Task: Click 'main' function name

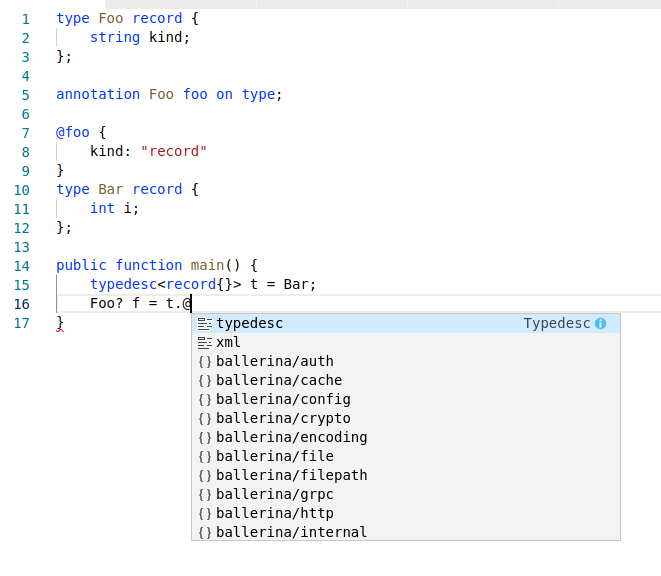Action: point(207,265)
